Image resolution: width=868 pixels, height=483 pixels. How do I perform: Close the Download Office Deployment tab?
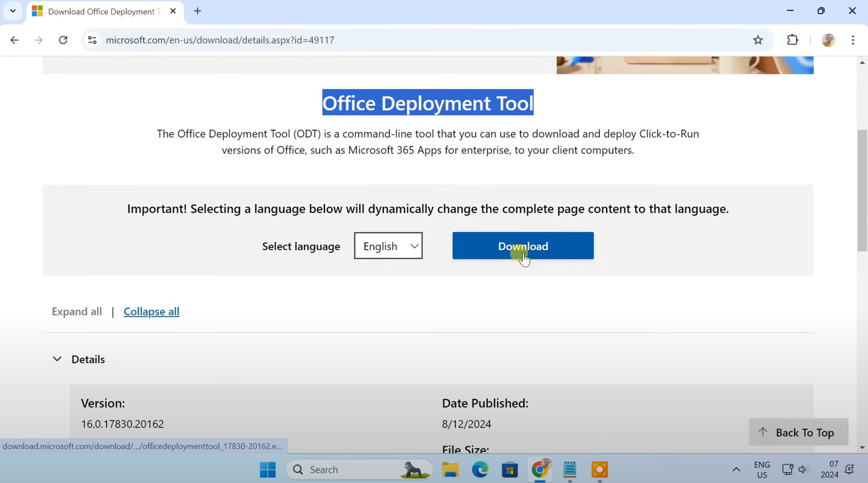(x=173, y=11)
